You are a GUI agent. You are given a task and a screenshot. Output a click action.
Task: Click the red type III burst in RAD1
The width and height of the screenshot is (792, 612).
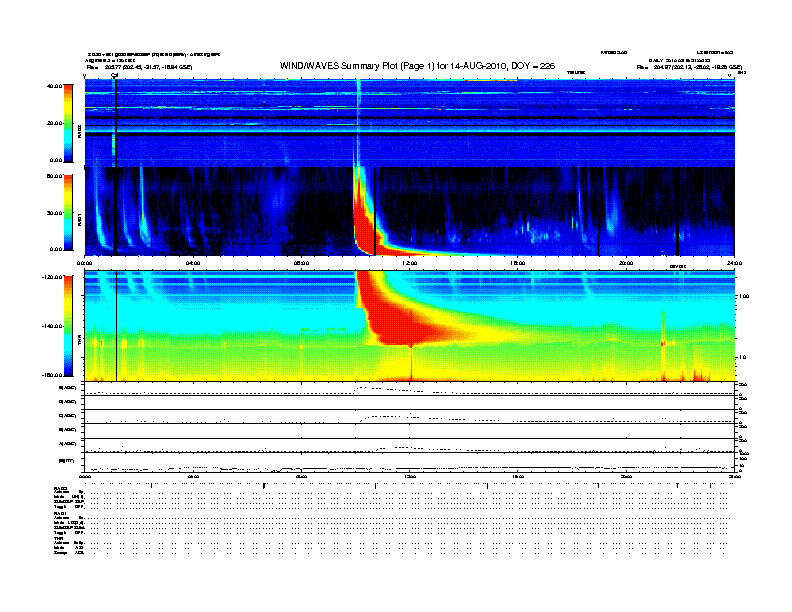point(363,222)
